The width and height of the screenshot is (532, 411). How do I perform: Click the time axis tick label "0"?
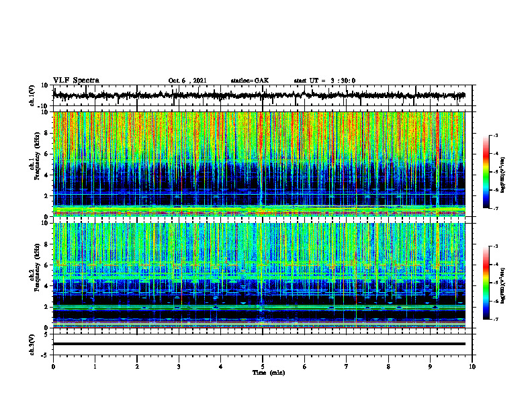(53, 367)
